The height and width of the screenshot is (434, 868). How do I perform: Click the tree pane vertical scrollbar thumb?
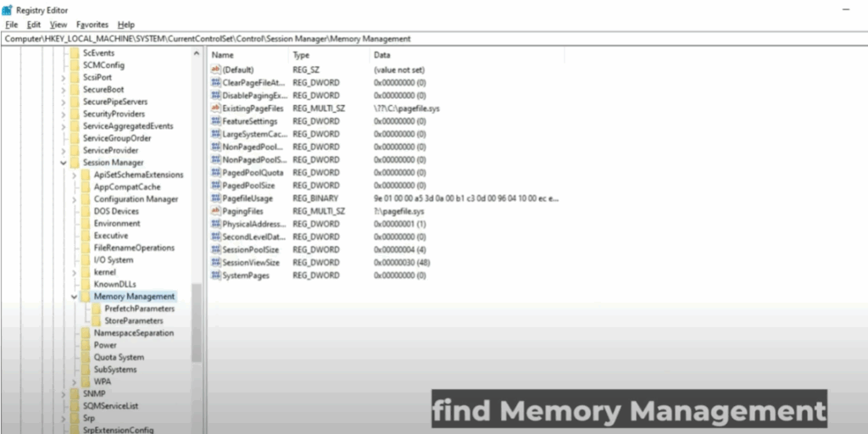pyautogui.click(x=197, y=323)
